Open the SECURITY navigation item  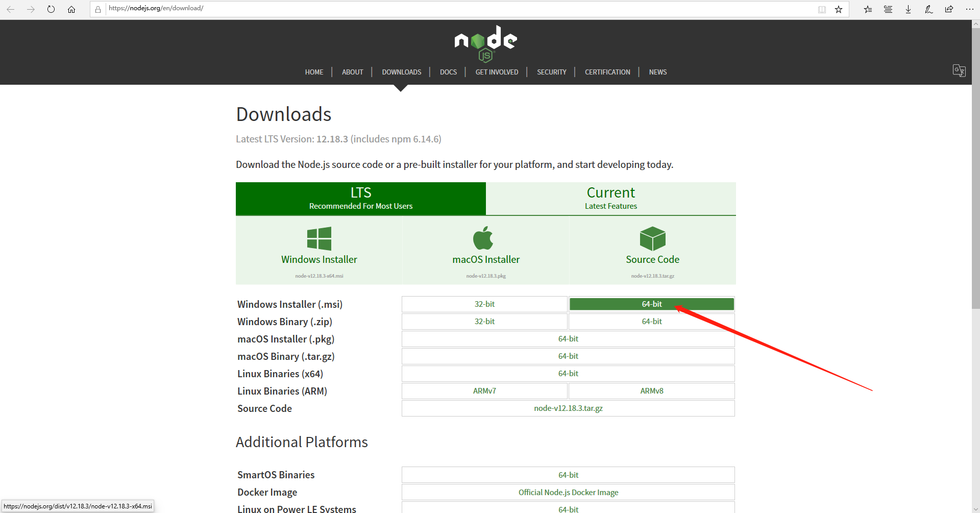tap(551, 71)
